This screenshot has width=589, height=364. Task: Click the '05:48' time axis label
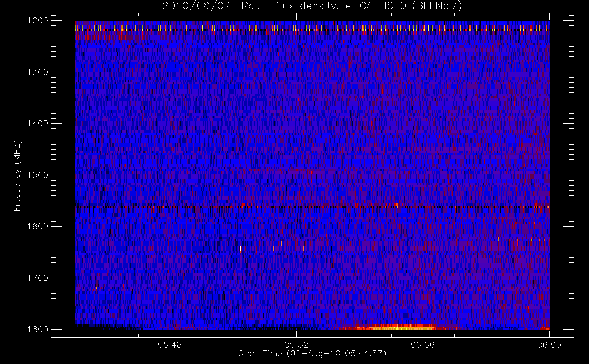point(170,345)
